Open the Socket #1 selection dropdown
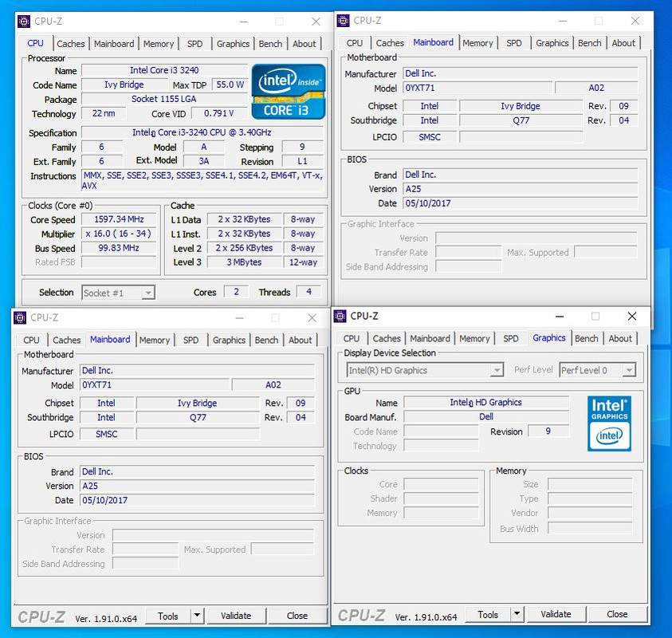Screen dimensions: 672x638 point(118,293)
